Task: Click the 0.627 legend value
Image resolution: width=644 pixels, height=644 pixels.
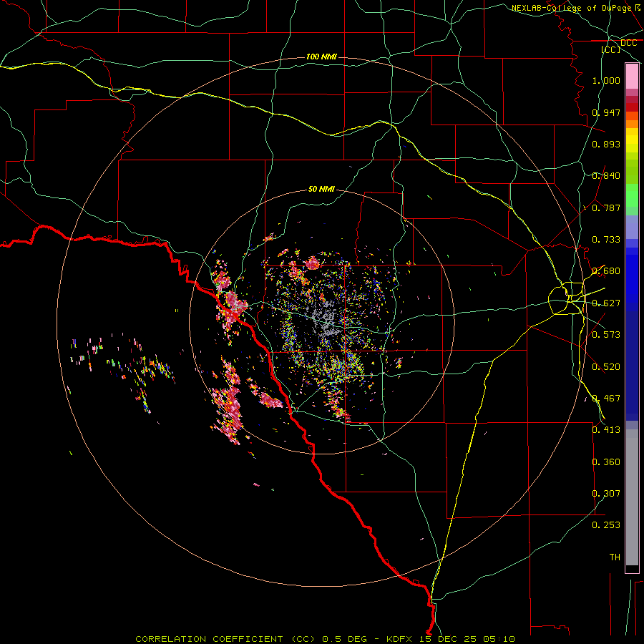Action: [x=606, y=303]
